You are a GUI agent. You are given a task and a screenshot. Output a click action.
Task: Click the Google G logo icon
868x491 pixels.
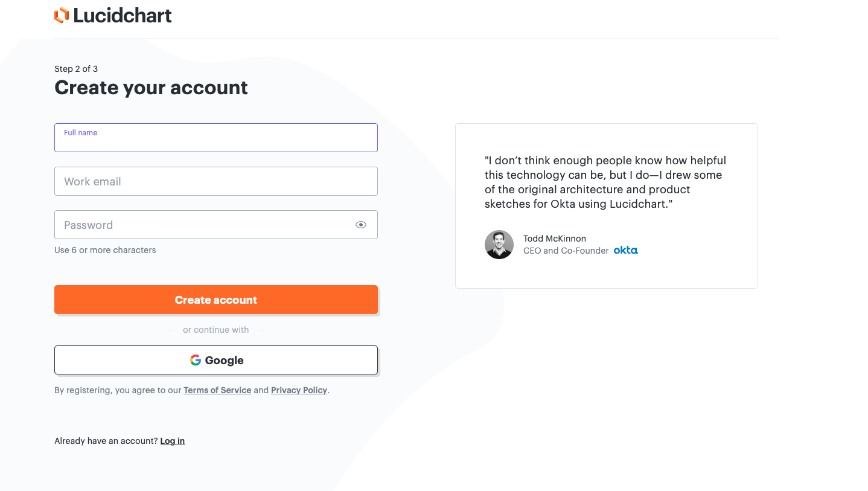[196, 360]
